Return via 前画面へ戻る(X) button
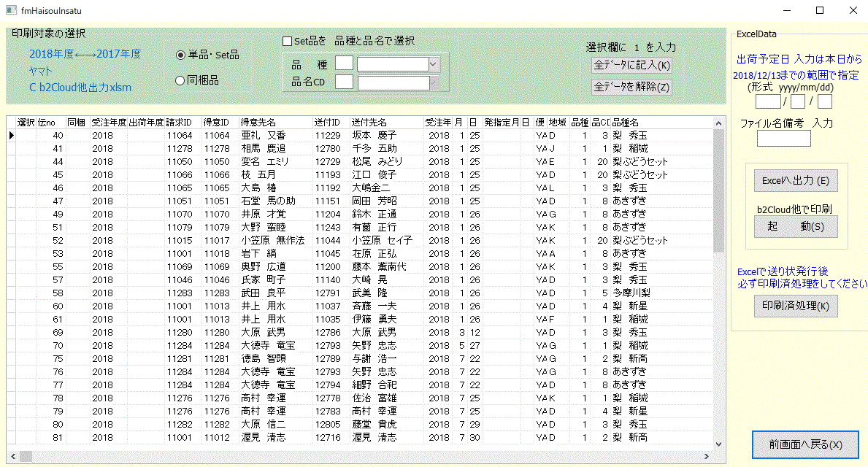Image resolution: width=868 pixels, height=467 pixels. 805,444
